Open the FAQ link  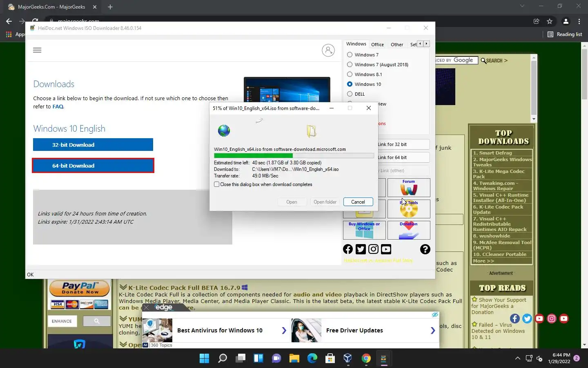pos(58,106)
